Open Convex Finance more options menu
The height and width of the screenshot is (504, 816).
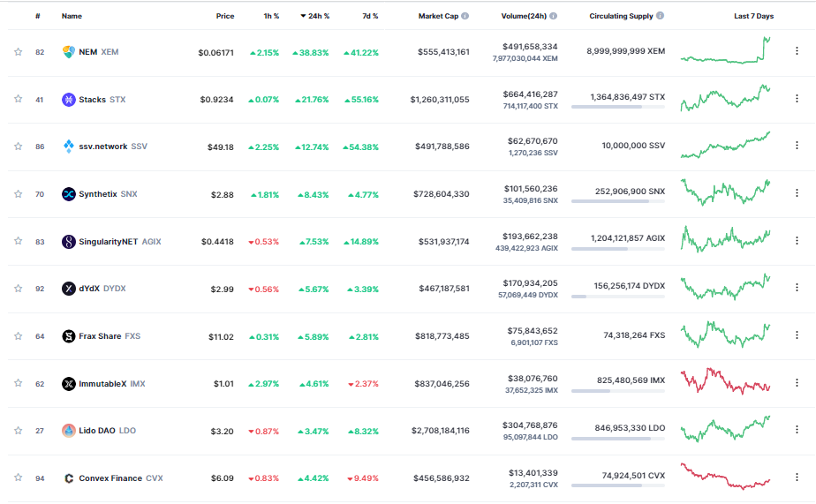tap(797, 477)
